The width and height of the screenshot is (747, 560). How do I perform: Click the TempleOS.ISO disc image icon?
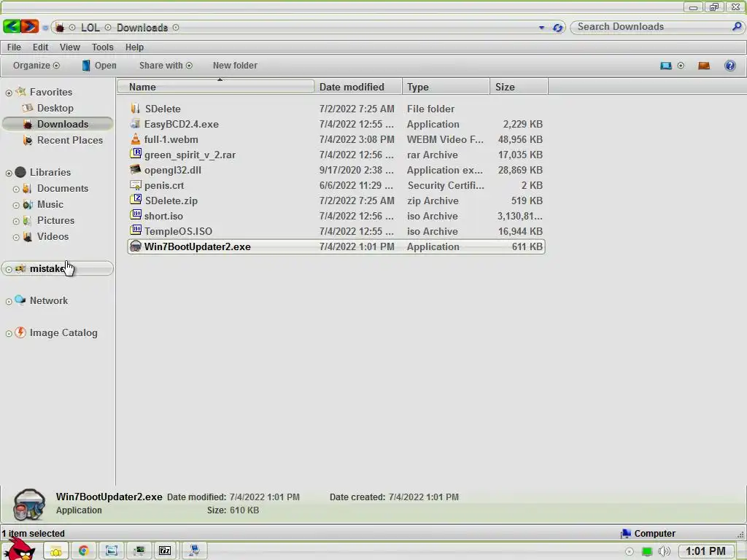pyautogui.click(x=136, y=230)
